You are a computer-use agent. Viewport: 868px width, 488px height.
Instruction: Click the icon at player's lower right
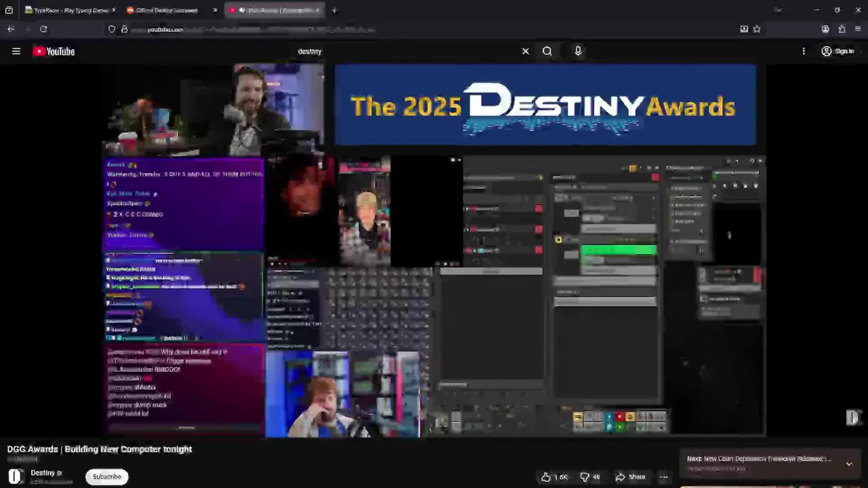(853, 418)
